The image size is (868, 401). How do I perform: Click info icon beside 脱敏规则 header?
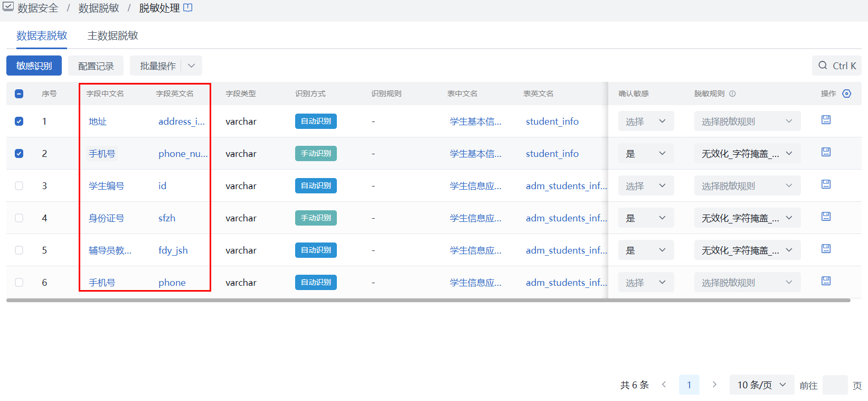pyautogui.click(x=732, y=94)
